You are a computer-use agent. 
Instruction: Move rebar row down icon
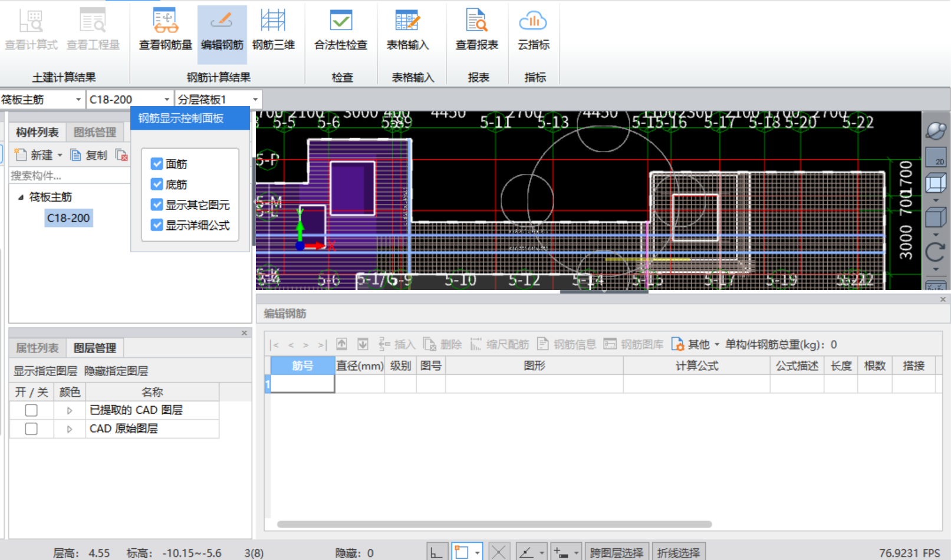pyautogui.click(x=363, y=344)
